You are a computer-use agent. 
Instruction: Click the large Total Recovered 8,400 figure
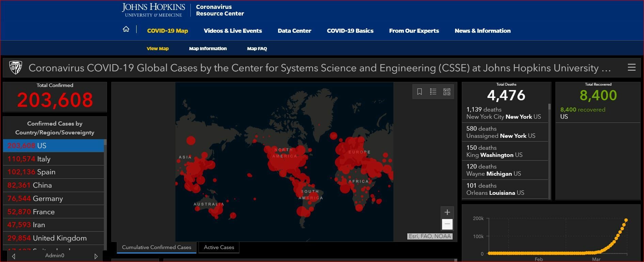[598, 95]
